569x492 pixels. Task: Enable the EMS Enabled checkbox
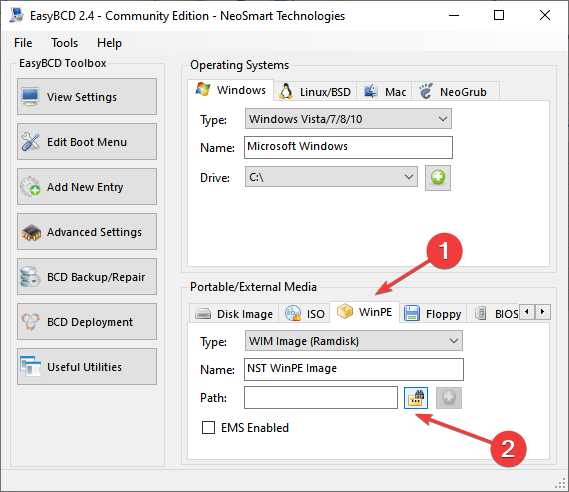(x=208, y=427)
